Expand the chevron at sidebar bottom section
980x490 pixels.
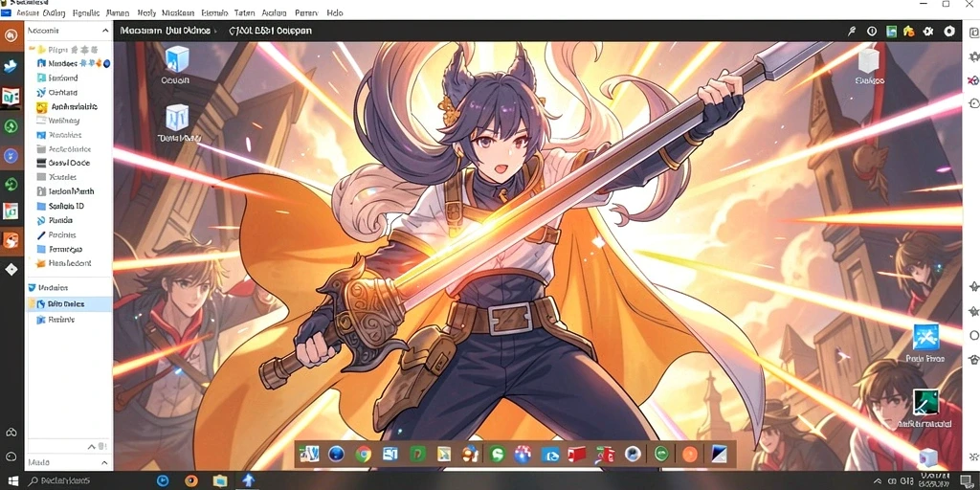click(x=105, y=463)
